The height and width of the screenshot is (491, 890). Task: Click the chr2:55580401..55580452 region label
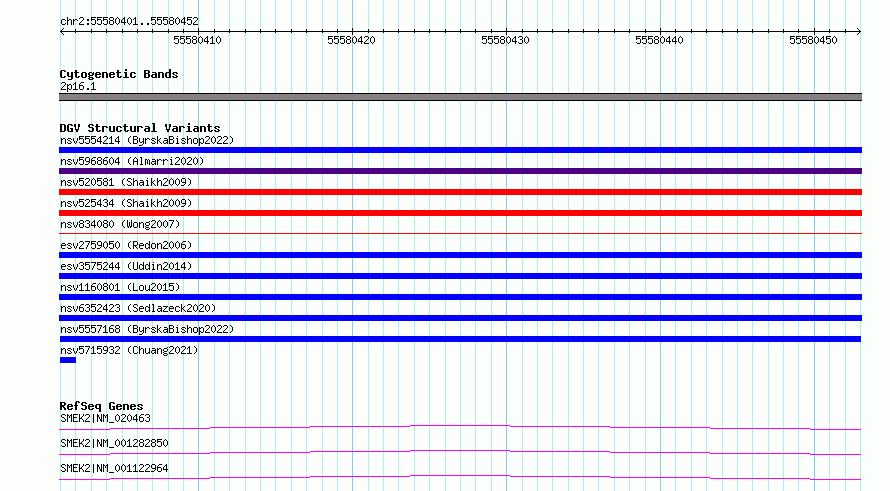pos(129,21)
